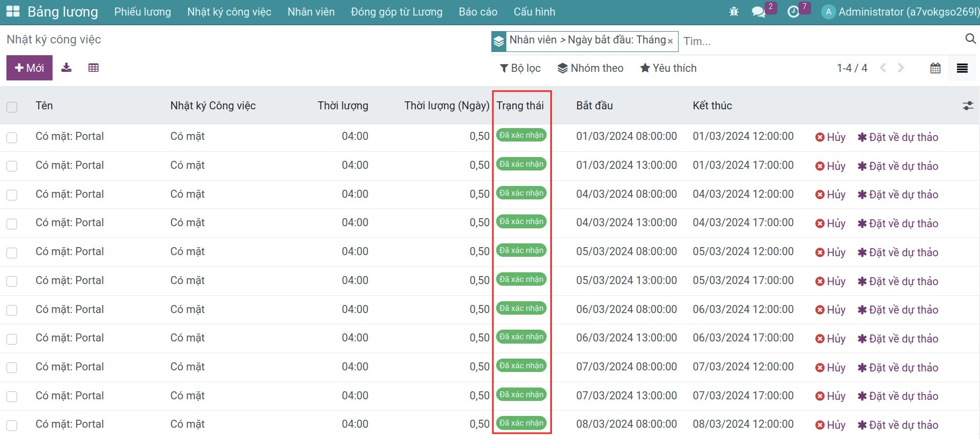Open the activities clock icon
The width and height of the screenshot is (980, 439).
(793, 11)
